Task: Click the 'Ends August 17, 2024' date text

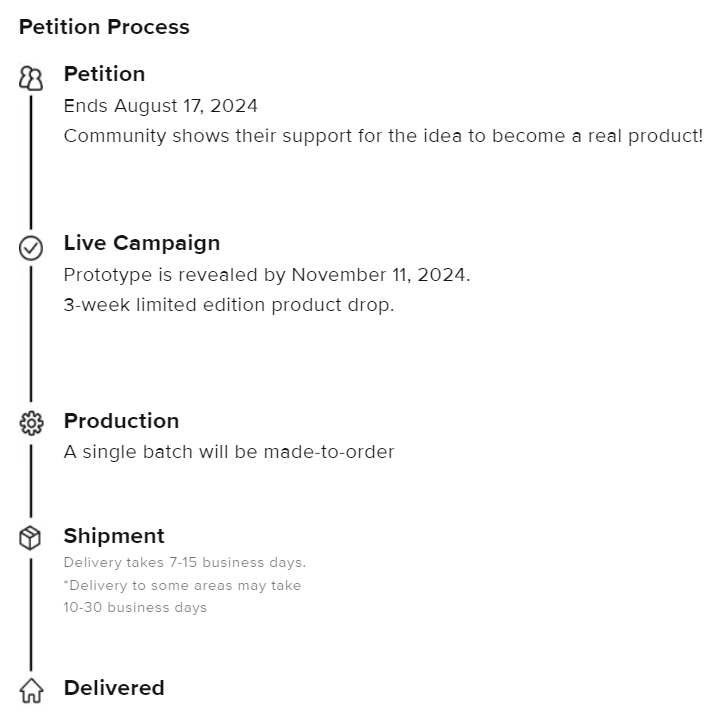Action: [160, 106]
